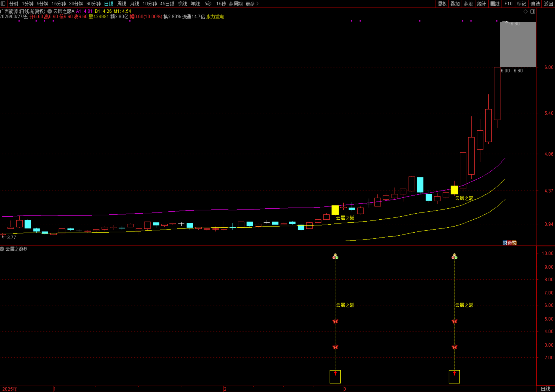Open the F10 company info button

tap(508, 4)
